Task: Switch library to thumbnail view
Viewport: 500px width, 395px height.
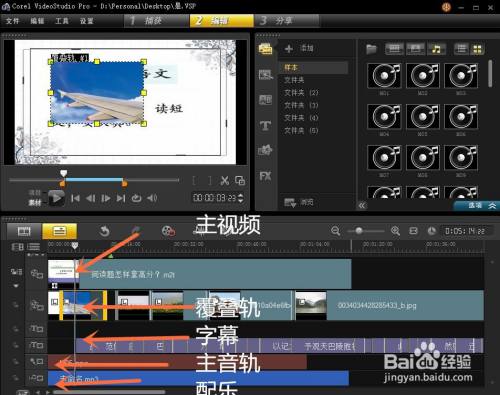Action: point(477,49)
